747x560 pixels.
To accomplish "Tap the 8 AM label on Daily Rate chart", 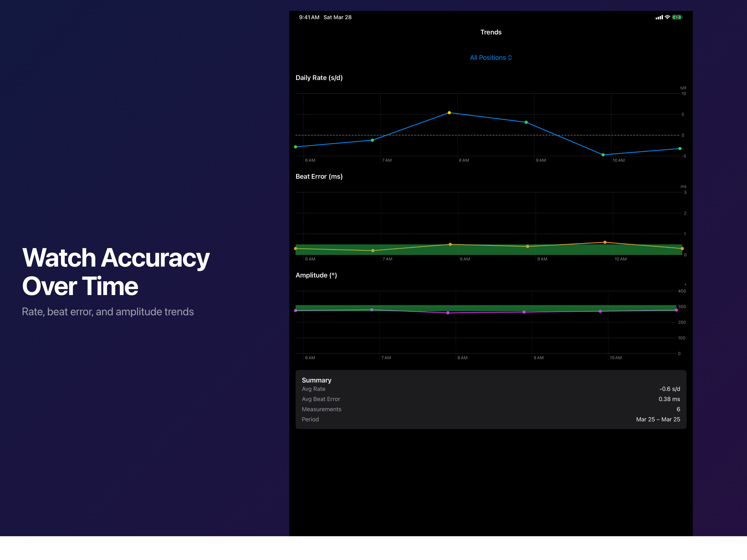I will coord(464,161).
